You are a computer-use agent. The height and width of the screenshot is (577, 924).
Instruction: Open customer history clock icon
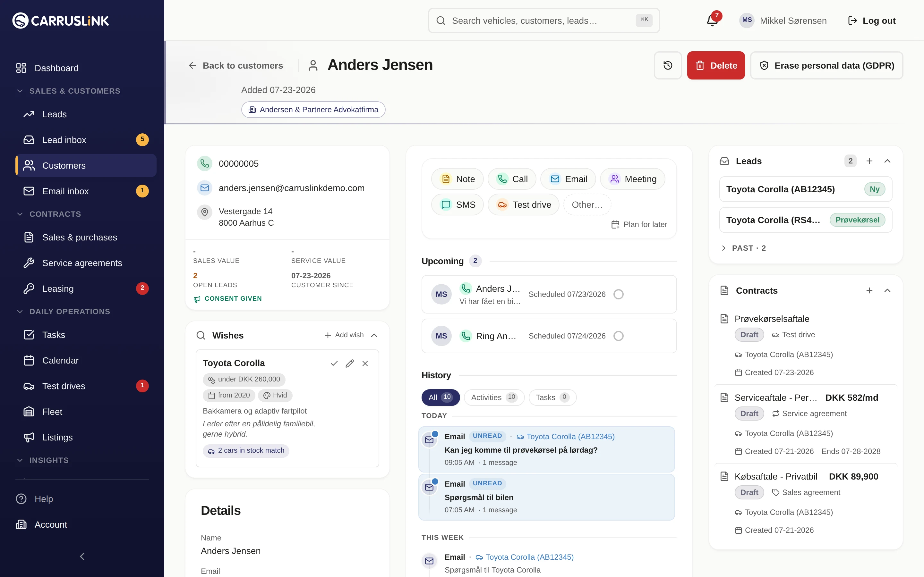tap(668, 65)
